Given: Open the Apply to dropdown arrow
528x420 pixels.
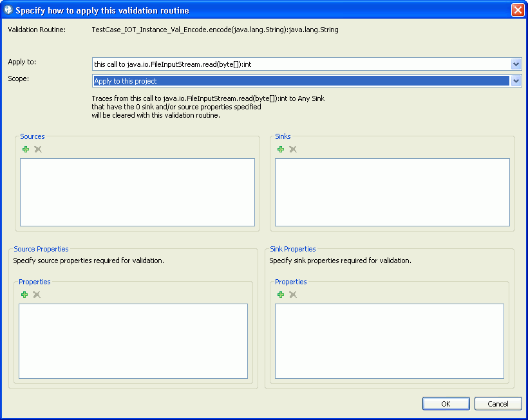Looking at the screenshot, I should pyautogui.click(x=516, y=64).
